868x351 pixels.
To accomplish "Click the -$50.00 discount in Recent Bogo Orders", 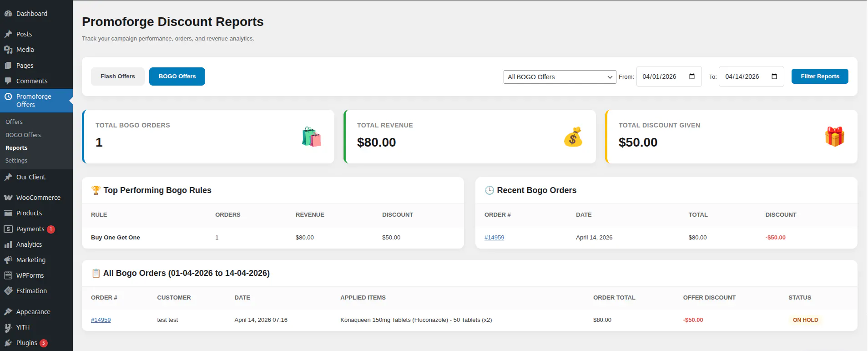I will pos(775,238).
